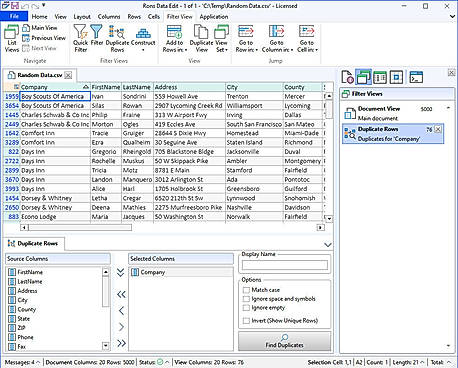458x368 pixels.
Task: Add column with single right arrow
Action: click(121, 327)
